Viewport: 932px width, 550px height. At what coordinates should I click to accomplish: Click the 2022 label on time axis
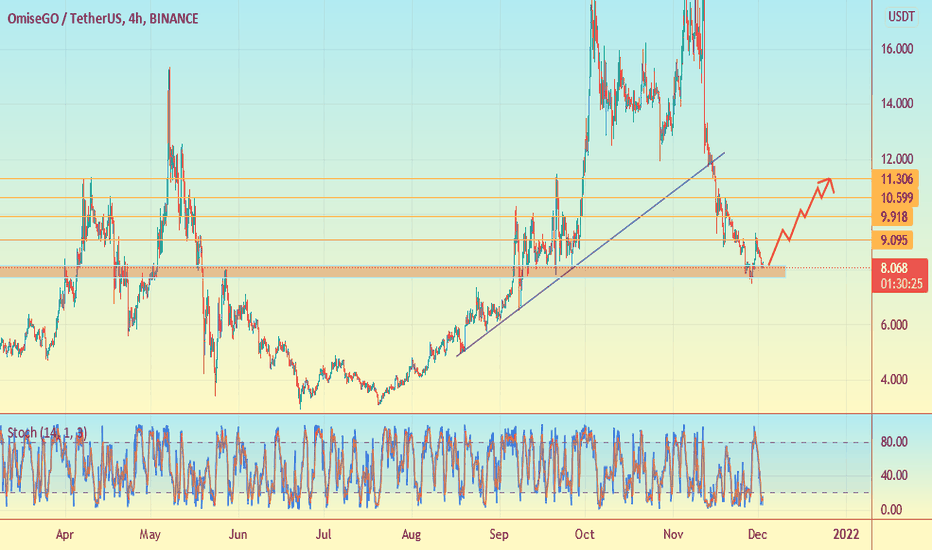click(x=846, y=535)
